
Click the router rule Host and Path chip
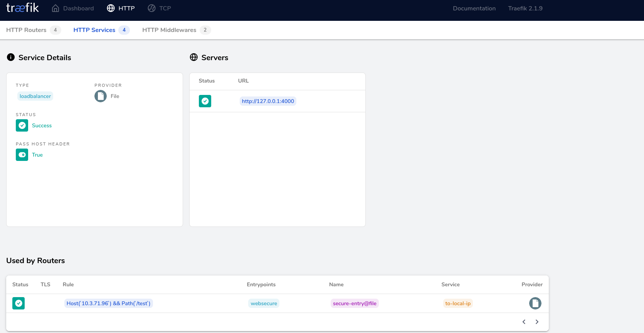108,303
